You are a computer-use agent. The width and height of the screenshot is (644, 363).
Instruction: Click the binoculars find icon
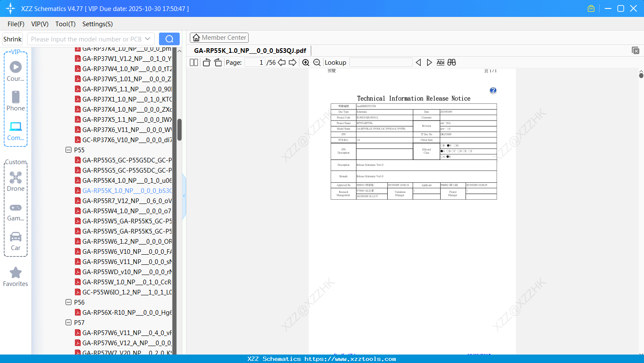[x=452, y=63]
